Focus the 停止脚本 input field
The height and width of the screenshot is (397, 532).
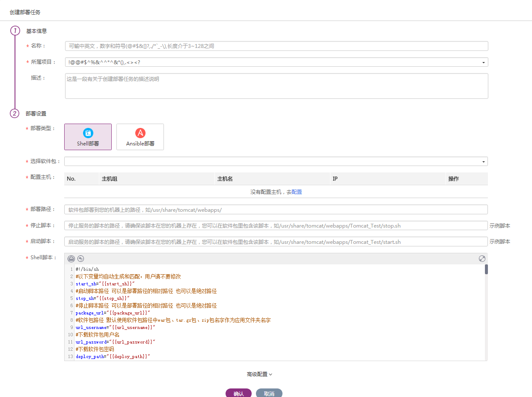[276, 225]
